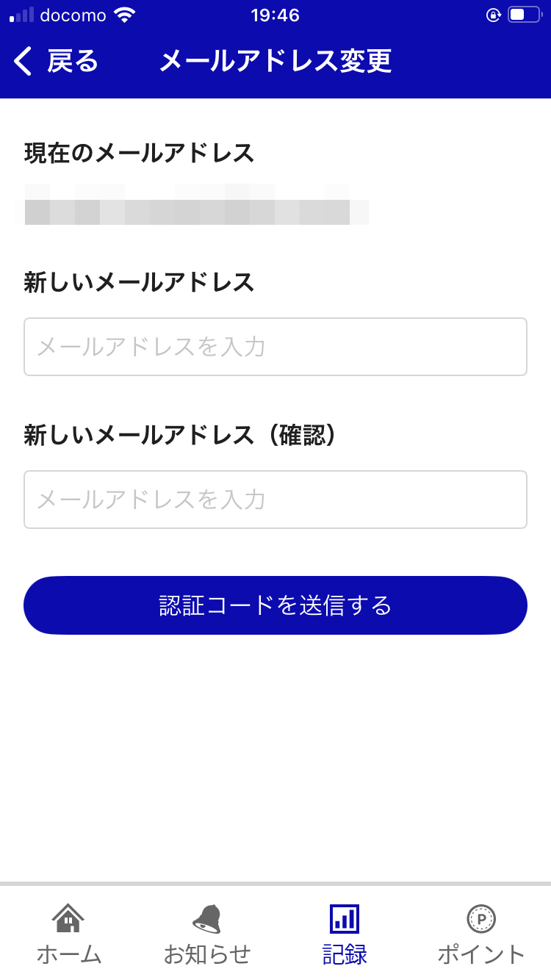The image size is (551, 980).
Task: Click the home house icon
Action: pos(68,918)
